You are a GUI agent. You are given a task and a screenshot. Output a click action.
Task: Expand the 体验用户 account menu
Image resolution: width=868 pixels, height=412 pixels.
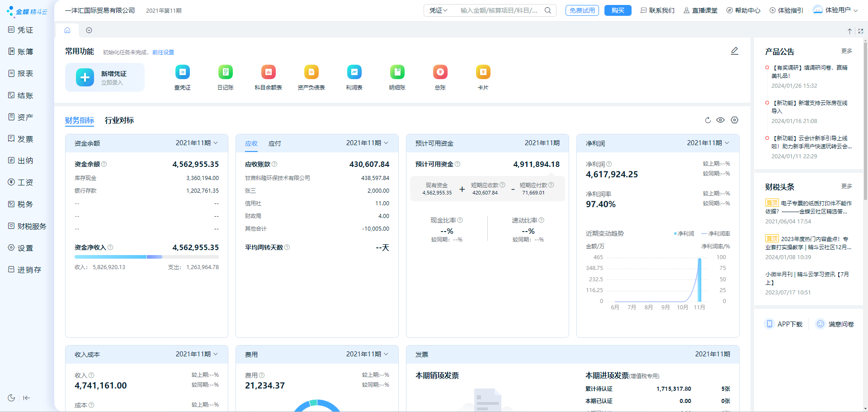tap(835, 10)
